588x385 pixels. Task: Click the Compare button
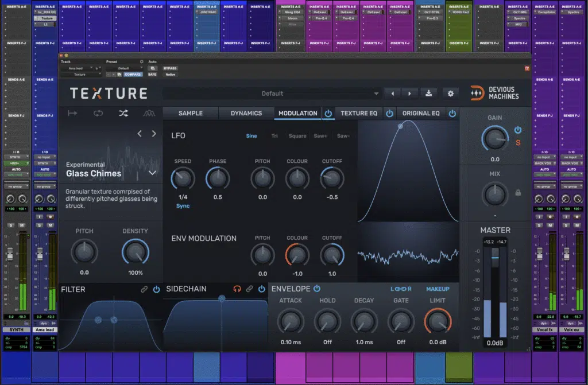point(133,75)
